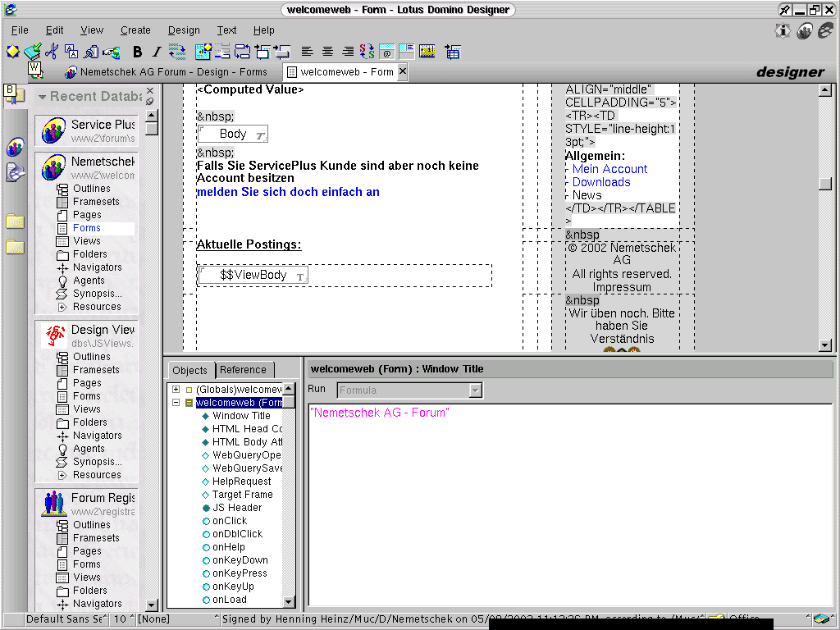Select JS Header object
Screen dimensions: 840x630
pos(237,508)
